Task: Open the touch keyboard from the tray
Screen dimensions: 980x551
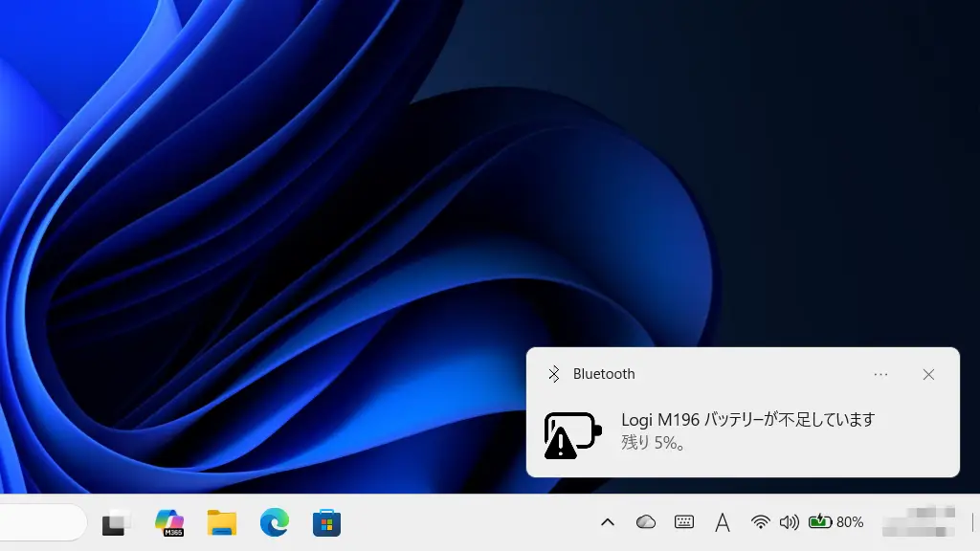Action: pyautogui.click(x=683, y=522)
